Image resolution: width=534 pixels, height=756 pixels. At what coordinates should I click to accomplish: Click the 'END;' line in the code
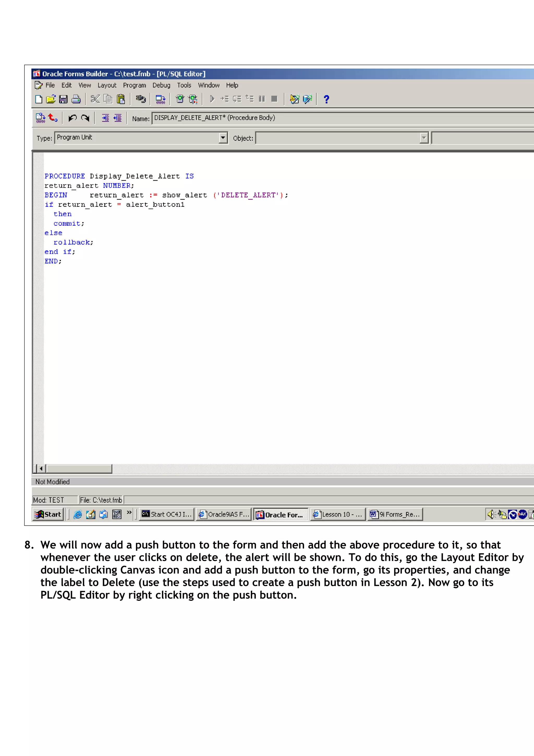click(53, 261)
